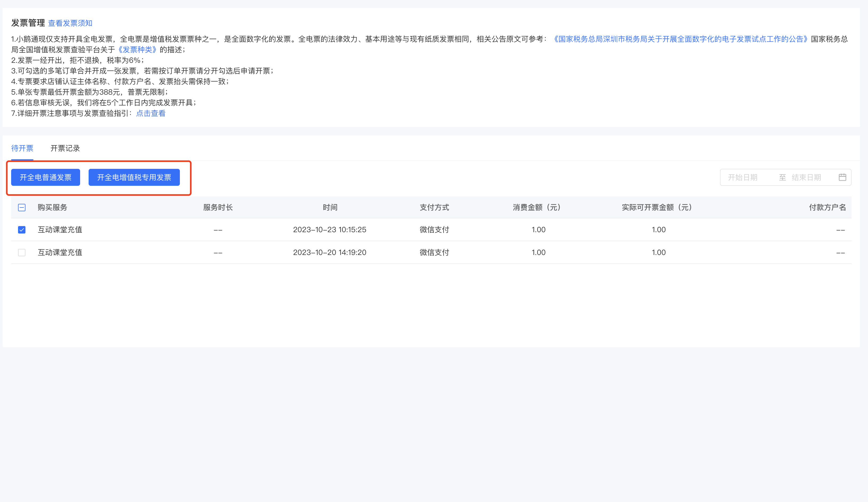Toggle the select-all checkbox in table header

(x=22, y=208)
